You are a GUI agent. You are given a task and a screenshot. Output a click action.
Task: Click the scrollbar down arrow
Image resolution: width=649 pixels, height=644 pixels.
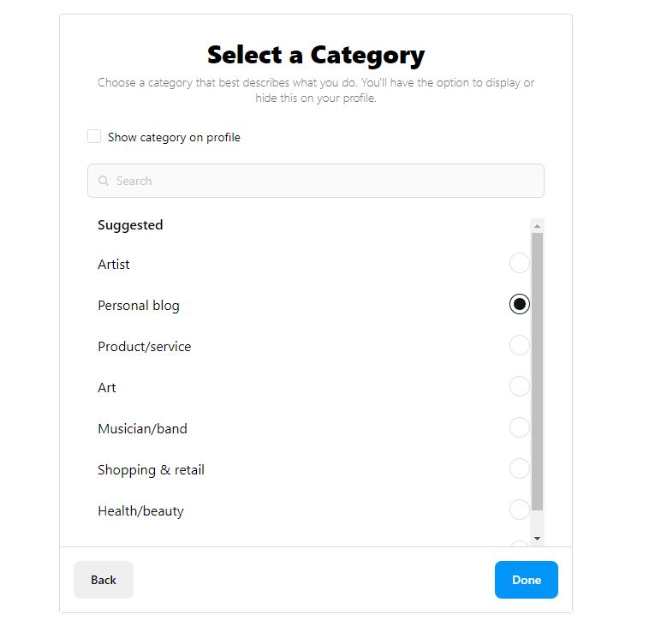click(537, 539)
